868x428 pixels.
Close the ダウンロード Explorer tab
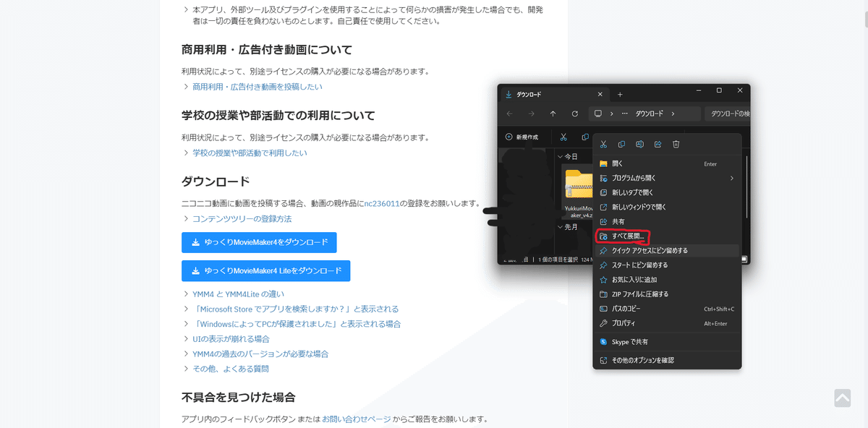click(600, 94)
